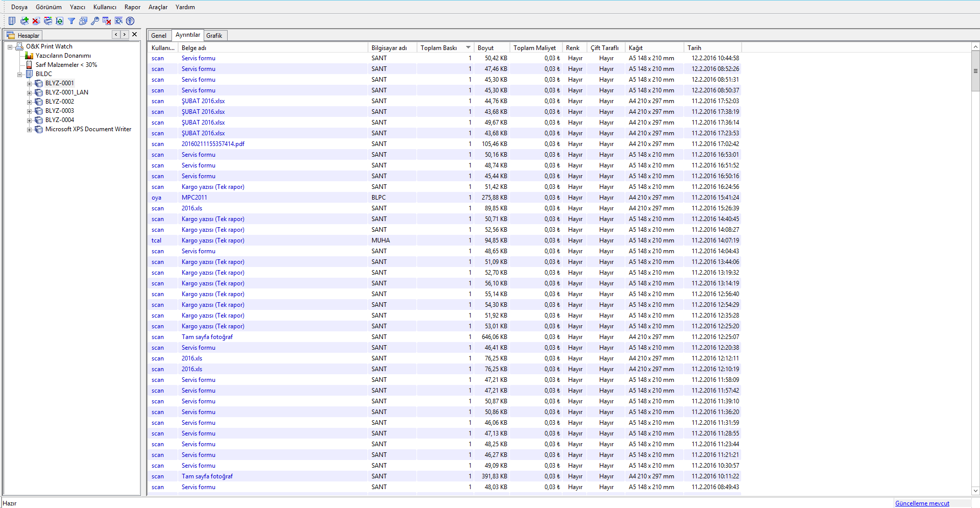
Task: Click the BLYZ-0004 printer icon
Action: [x=39, y=120]
